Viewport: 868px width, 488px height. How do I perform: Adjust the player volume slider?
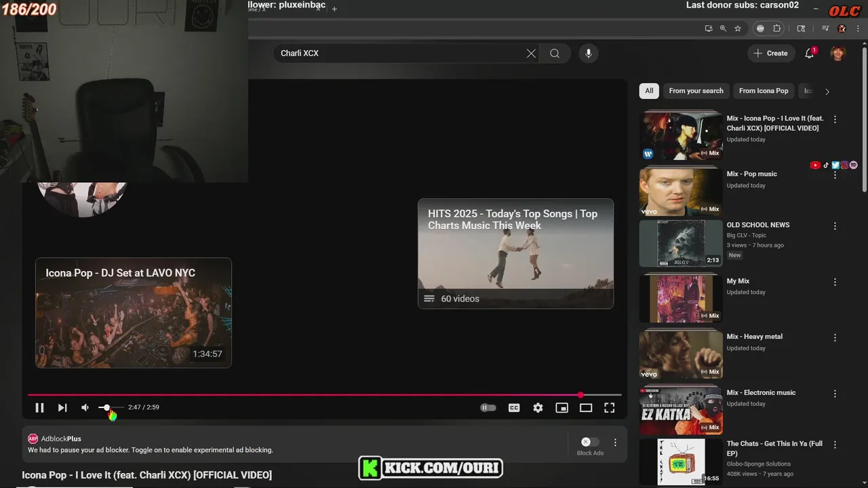point(111,407)
